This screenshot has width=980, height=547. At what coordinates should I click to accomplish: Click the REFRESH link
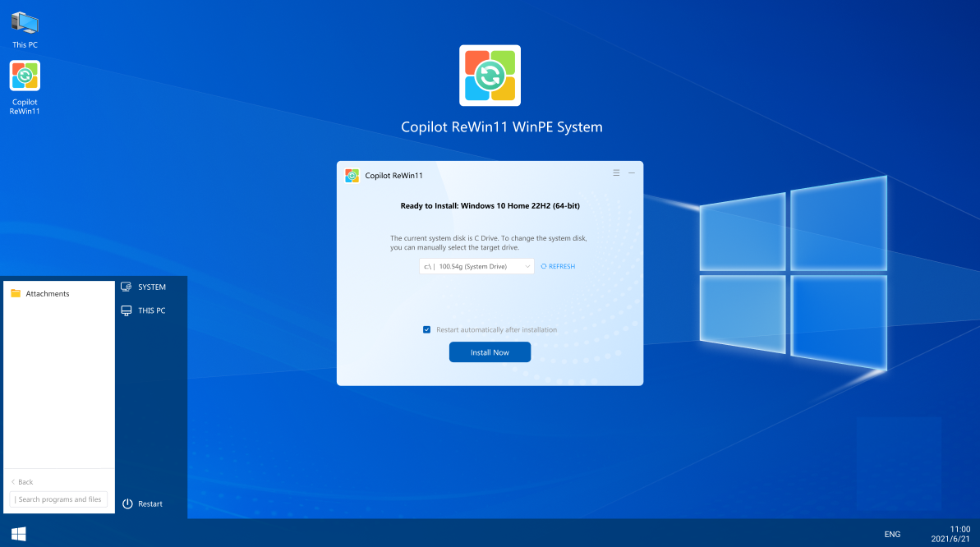click(558, 266)
